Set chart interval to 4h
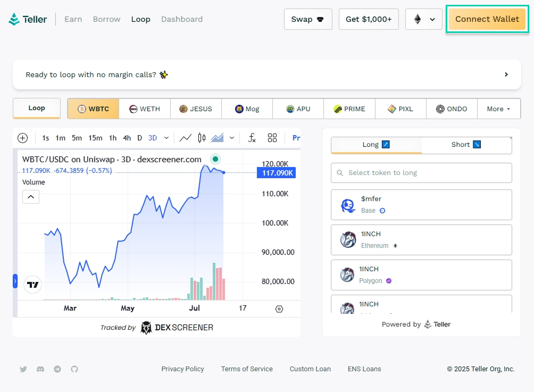 (127, 138)
